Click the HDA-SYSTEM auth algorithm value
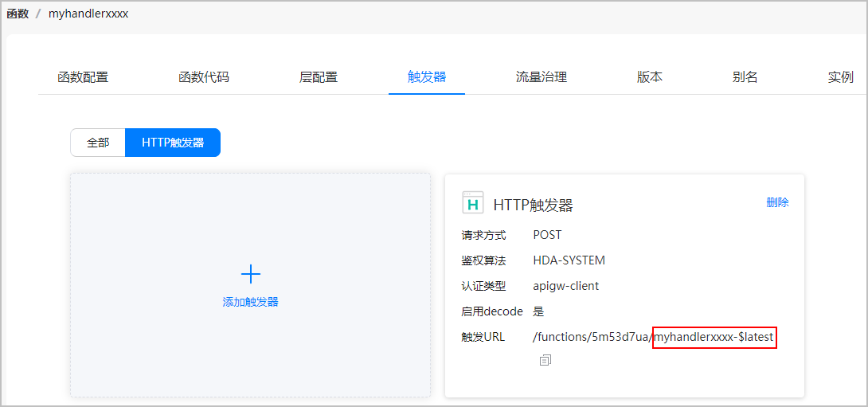 point(569,260)
